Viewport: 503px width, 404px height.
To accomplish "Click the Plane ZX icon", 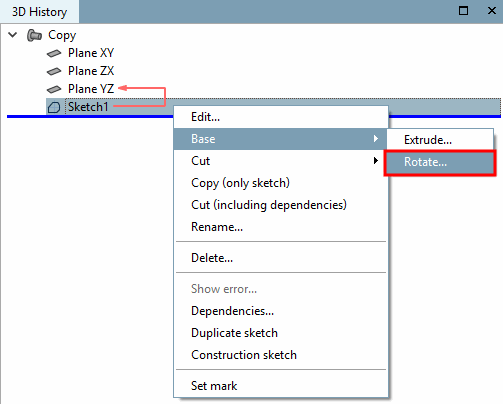I will click(54, 71).
